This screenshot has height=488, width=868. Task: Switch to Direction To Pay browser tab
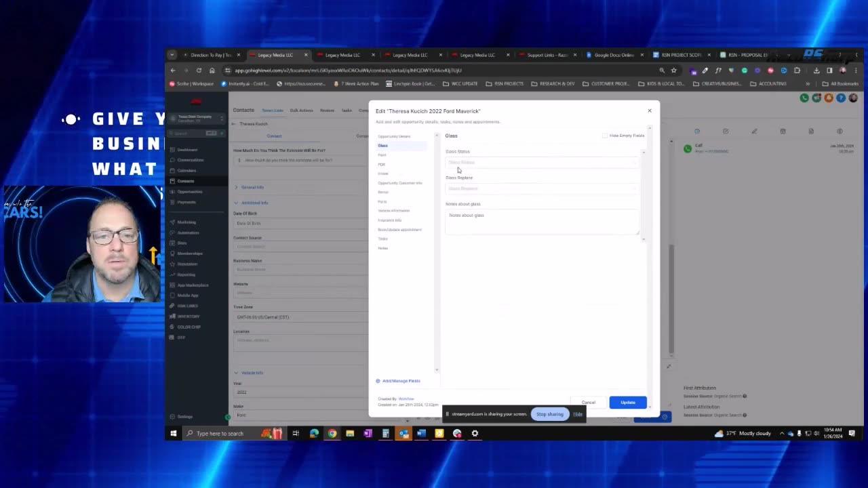[x=210, y=55]
